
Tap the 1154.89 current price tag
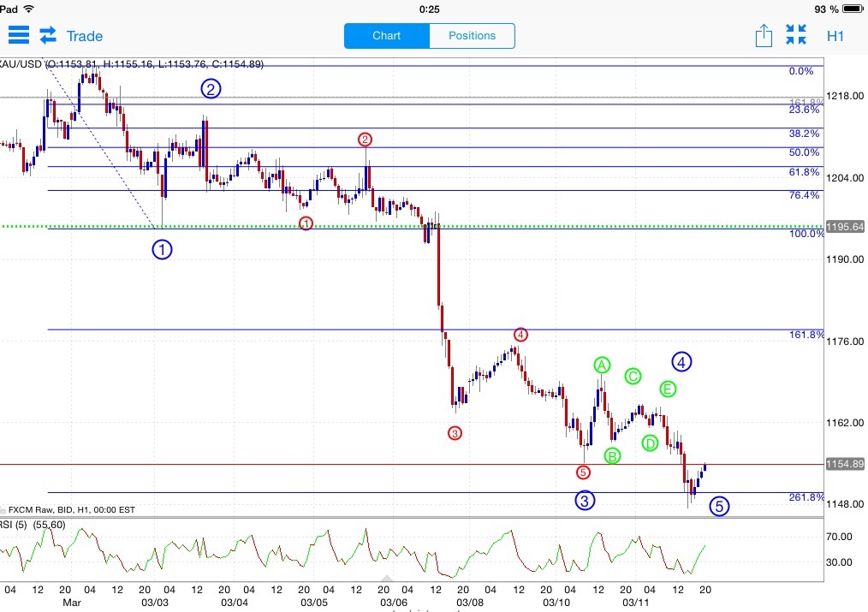(x=845, y=464)
